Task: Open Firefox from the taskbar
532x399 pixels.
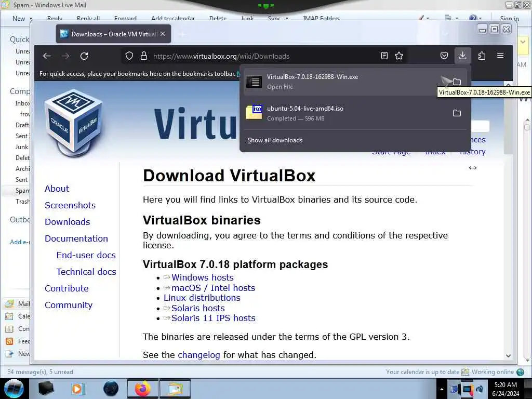Action: (143, 389)
